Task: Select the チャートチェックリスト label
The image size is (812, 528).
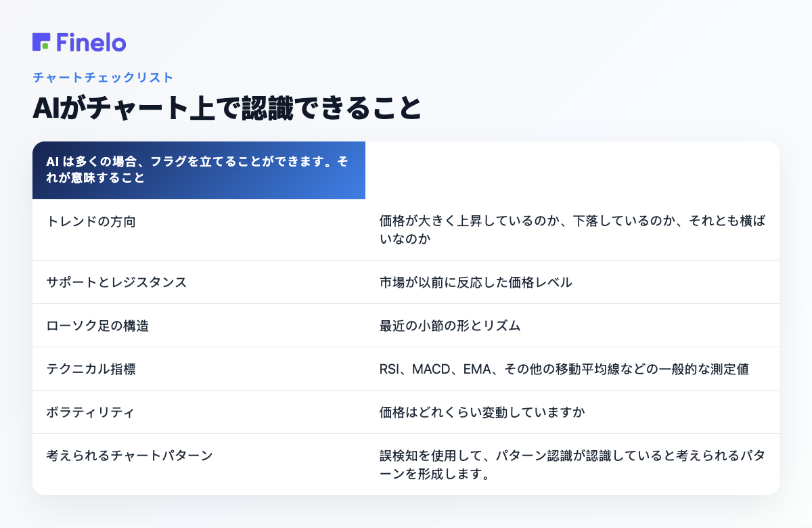Action: click(103, 77)
